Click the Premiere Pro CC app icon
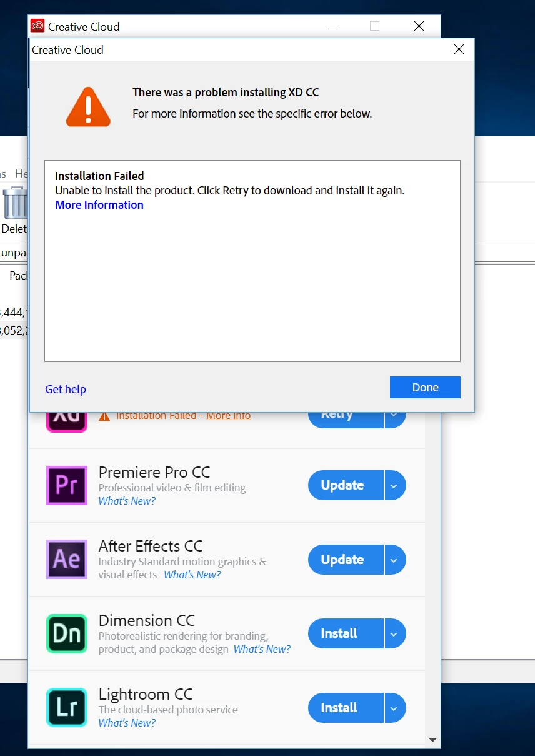535x756 pixels. pyautogui.click(x=67, y=485)
